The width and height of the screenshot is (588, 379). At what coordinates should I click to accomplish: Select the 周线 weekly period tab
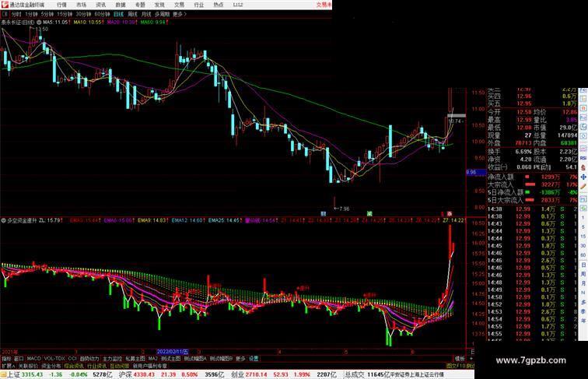pyautogui.click(x=132, y=14)
